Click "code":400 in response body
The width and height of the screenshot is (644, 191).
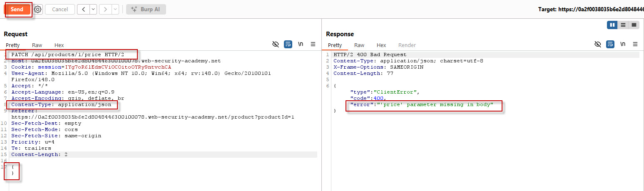pos(368,98)
